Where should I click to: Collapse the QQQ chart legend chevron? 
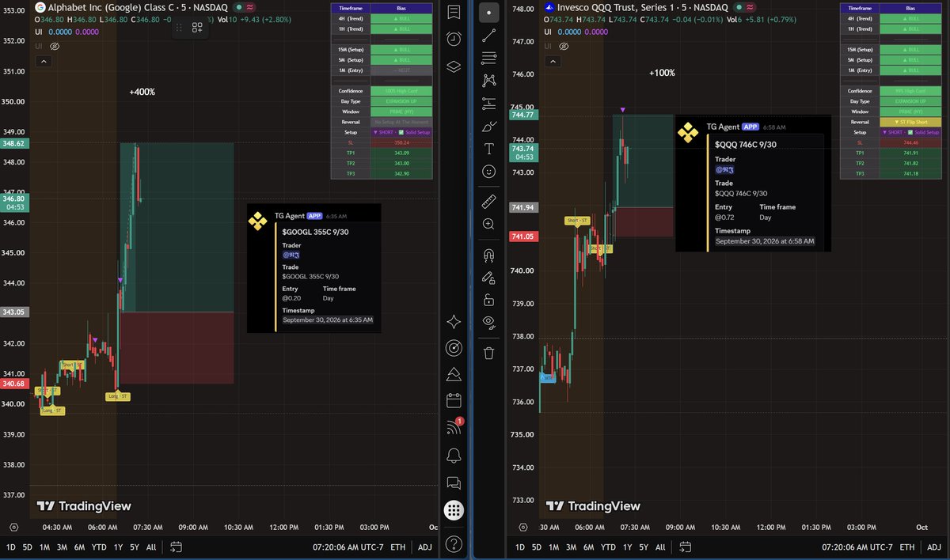[553, 61]
